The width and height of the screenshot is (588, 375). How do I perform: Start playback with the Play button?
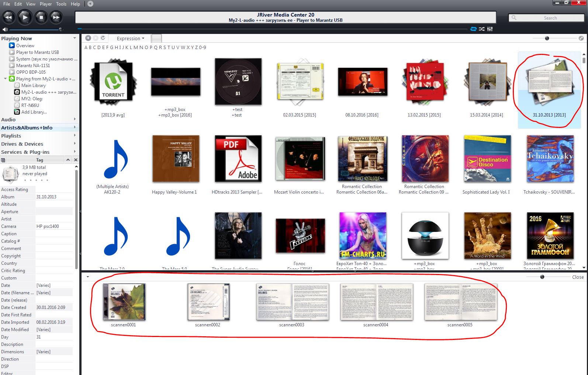(25, 17)
